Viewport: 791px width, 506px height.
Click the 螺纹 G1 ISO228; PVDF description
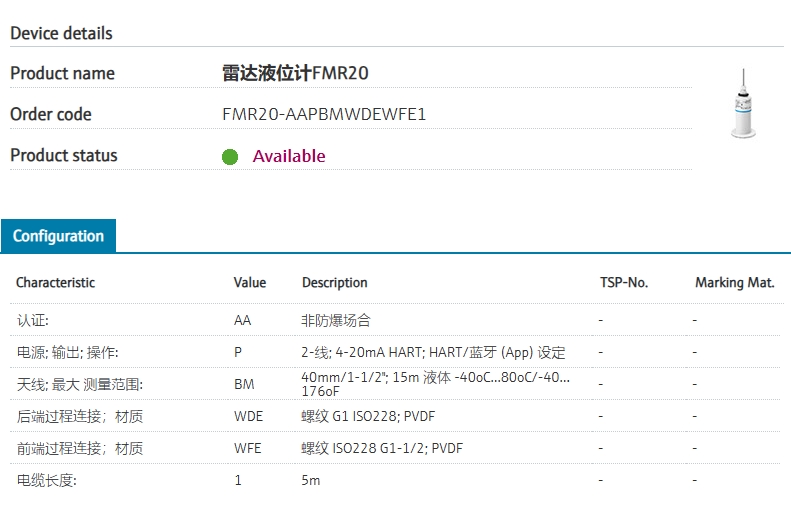(x=368, y=416)
